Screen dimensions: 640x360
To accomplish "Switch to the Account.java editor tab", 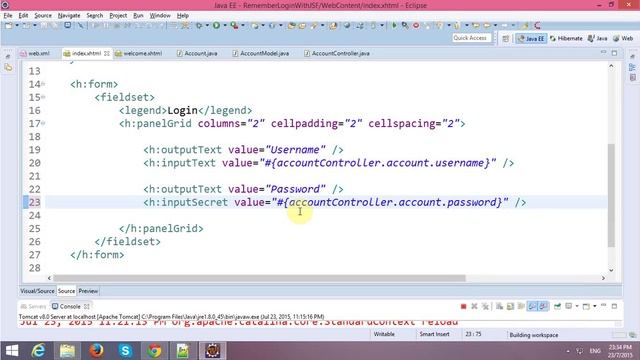I will (x=197, y=53).
